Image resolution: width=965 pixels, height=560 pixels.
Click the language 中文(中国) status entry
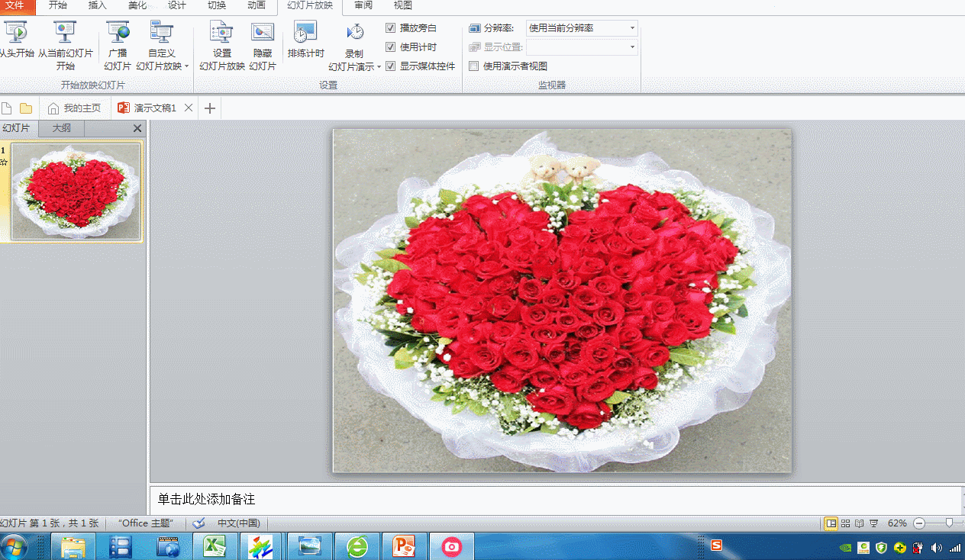click(238, 523)
